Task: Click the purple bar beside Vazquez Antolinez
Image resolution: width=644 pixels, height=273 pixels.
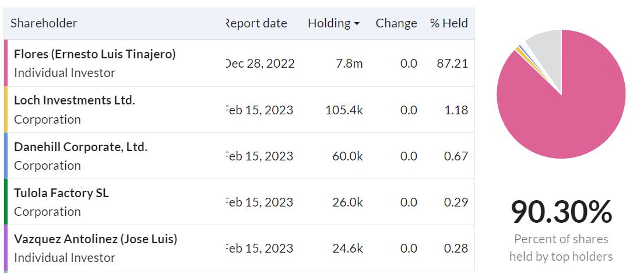Action: (x=6, y=247)
